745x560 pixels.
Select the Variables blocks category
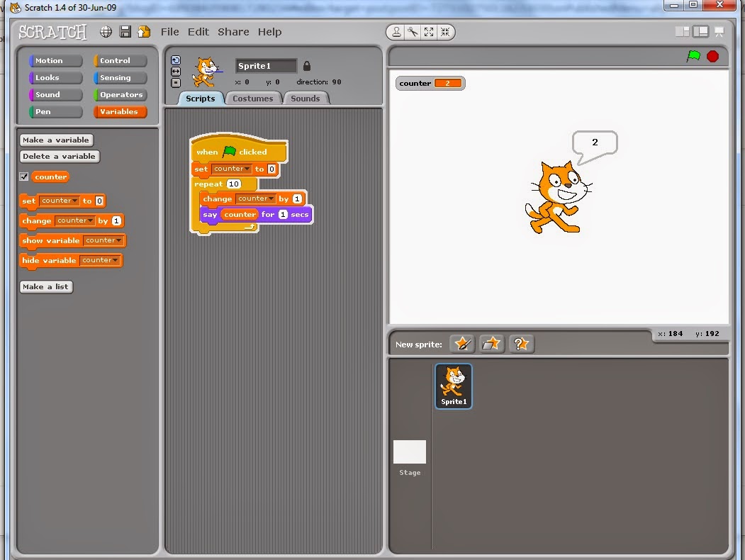tap(121, 112)
